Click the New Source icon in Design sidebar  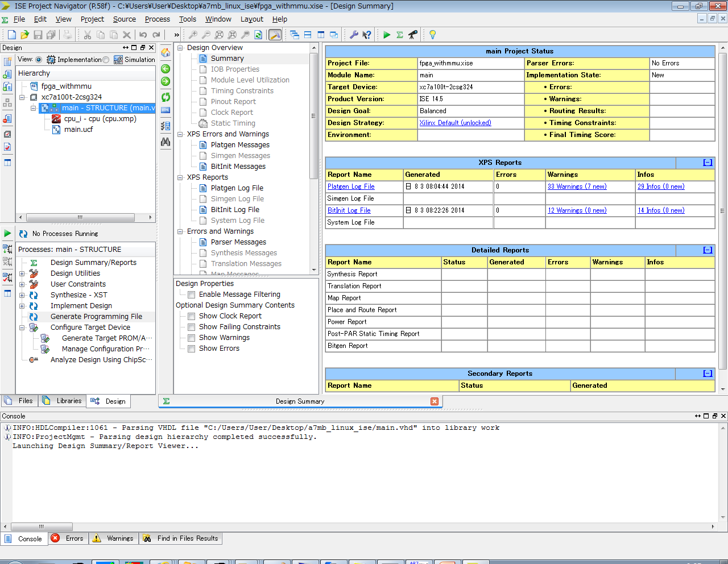click(7, 61)
